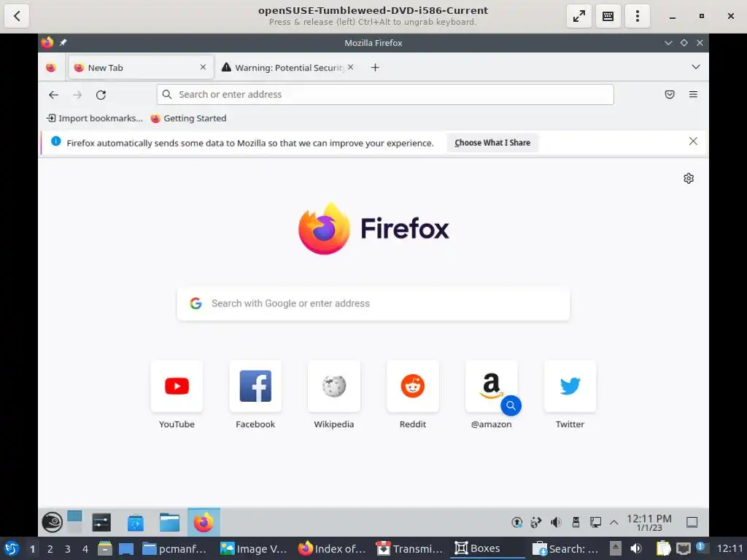Image resolution: width=747 pixels, height=560 pixels.
Task: Go forward one page in Firefox
Action: click(x=77, y=95)
